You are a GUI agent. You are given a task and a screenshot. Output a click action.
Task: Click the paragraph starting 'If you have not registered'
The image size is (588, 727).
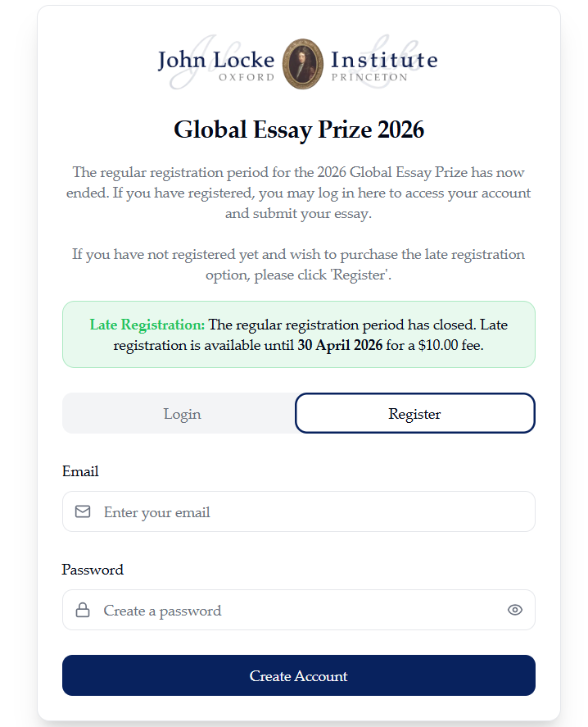[x=299, y=264]
